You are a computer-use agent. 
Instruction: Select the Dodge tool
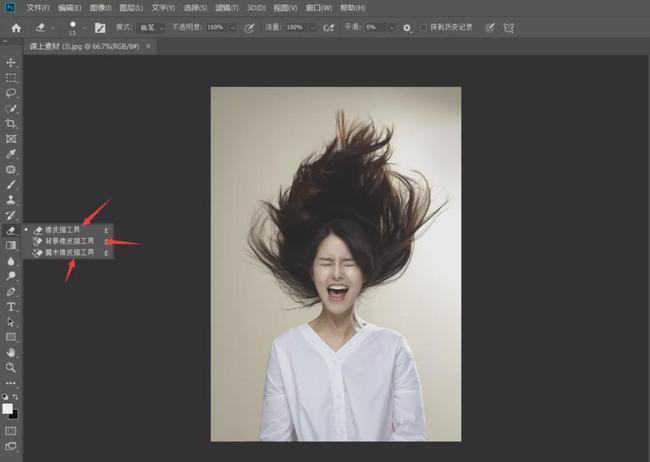[11, 276]
